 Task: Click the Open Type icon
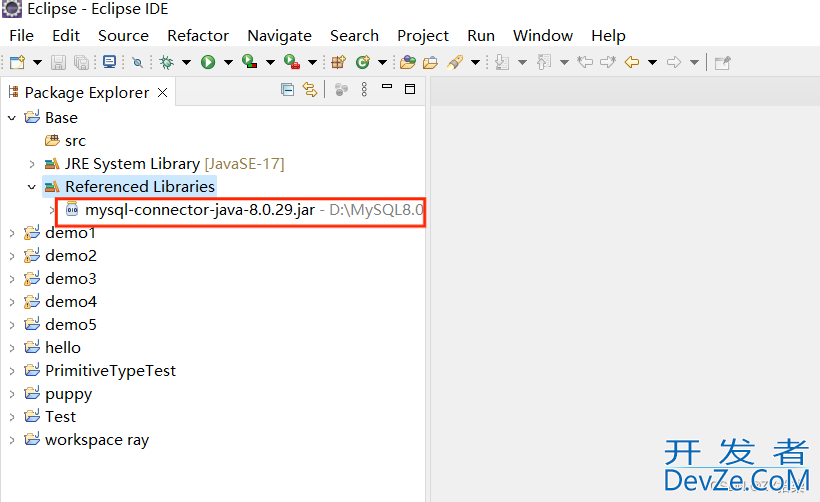[x=407, y=62]
